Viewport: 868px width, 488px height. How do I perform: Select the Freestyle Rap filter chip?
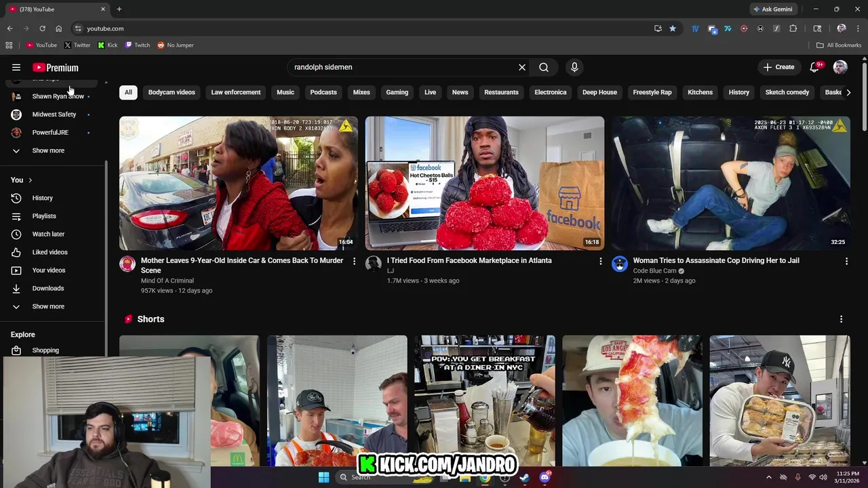tap(652, 92)
